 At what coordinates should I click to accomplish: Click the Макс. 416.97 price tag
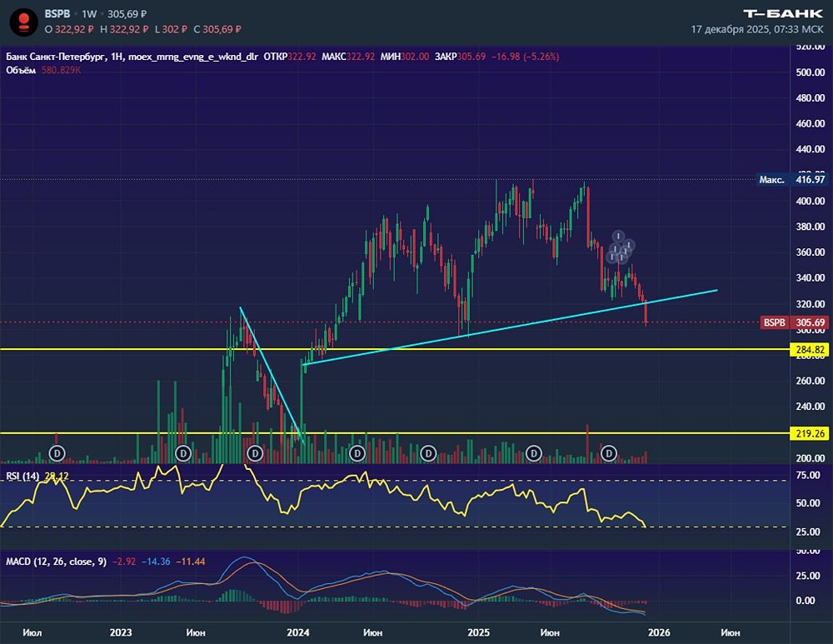coord(784,179)
